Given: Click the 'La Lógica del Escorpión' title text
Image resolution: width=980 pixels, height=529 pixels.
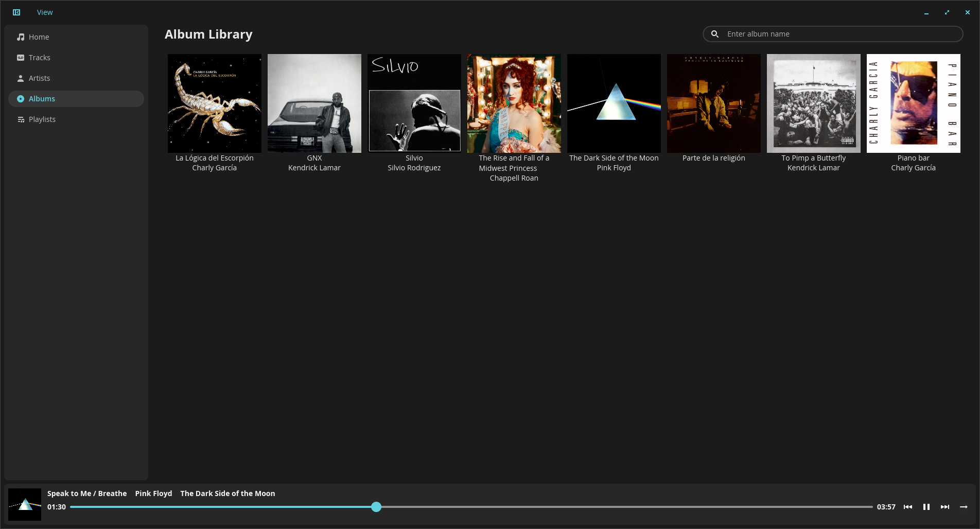Looking at the screenshot, I should 215,158.
